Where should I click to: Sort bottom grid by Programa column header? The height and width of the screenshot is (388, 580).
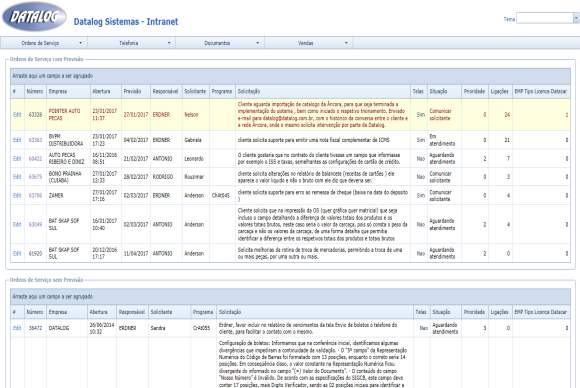click(203, 312)
